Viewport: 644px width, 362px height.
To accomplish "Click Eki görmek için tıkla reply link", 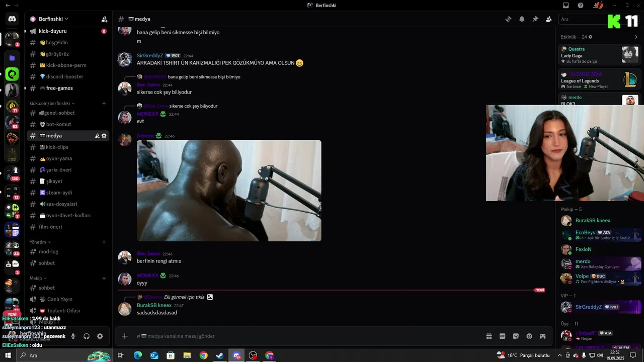I will 184,297.
